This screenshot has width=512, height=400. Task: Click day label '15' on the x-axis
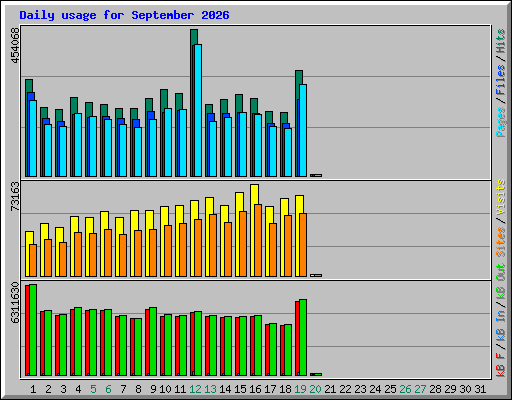(240, 389)
